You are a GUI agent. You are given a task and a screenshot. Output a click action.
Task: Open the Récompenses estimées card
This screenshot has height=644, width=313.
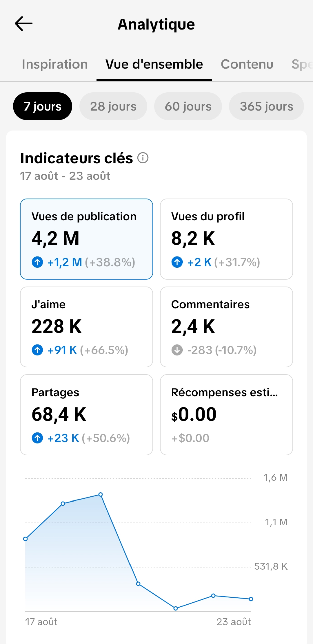pos(226,415)
